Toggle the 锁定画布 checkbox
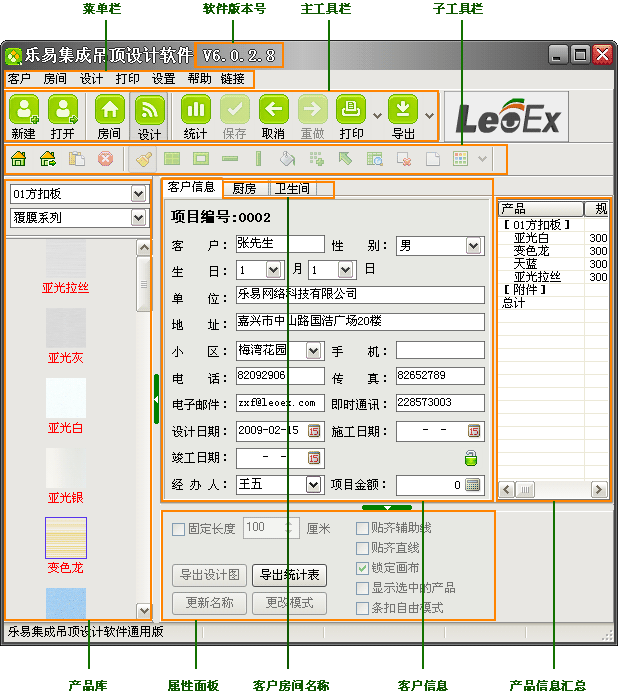This screenshot has width=618, height=695. pos(363,568)
